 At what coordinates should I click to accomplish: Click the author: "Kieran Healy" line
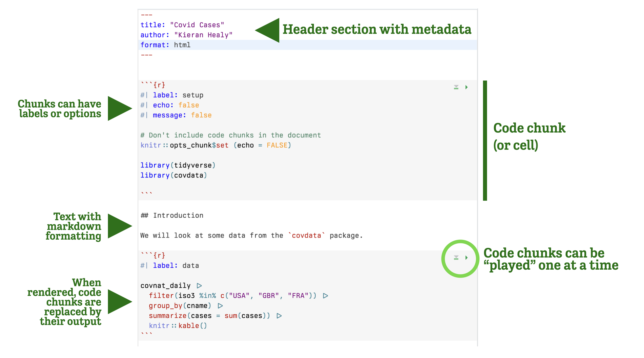coord(187,35)
